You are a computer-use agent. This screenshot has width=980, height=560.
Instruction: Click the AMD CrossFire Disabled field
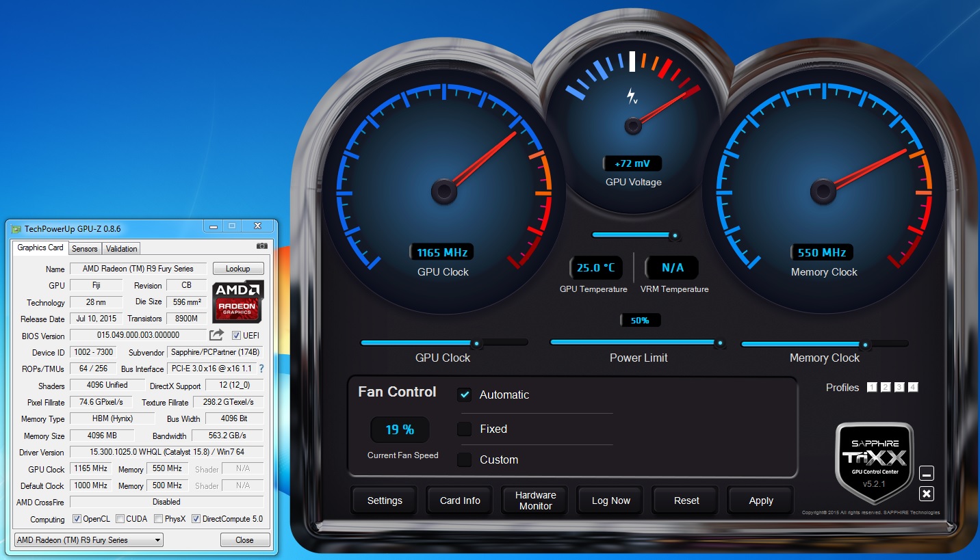166,502
